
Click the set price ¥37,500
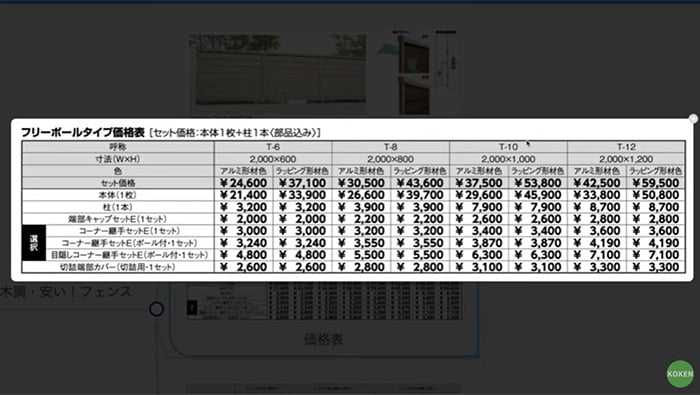point(479,183)
